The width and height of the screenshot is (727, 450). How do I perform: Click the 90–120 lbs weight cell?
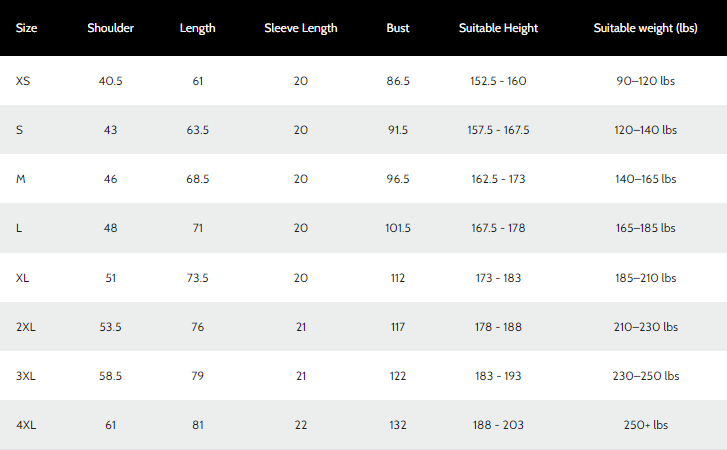coord(647,80)
